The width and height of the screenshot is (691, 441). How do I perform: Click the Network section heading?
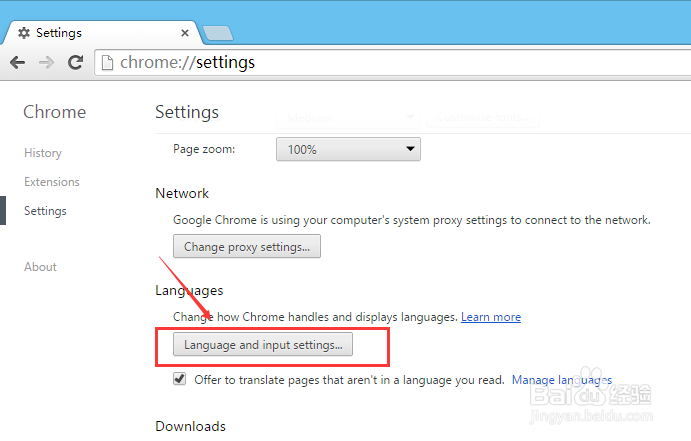tap(182, 193)
